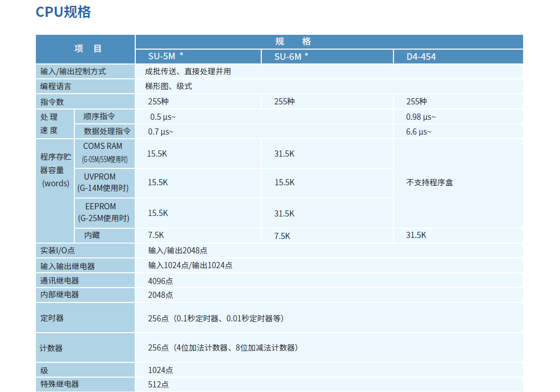This screenshot has width=560, height=392.
Task: Click the 梯形图、级式 value cell
Action: click(169, 86)
